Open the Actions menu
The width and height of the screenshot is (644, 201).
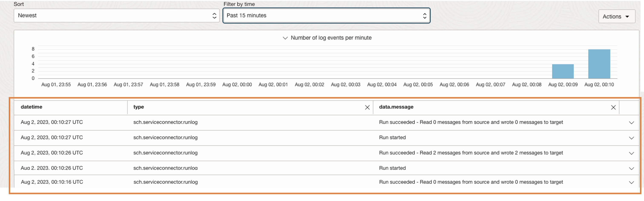point(617,16)
